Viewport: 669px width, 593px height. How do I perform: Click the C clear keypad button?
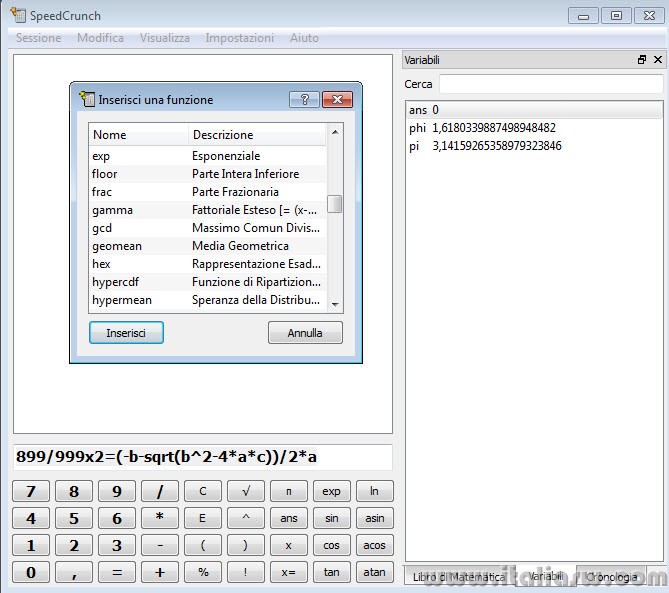coord(203,491)
